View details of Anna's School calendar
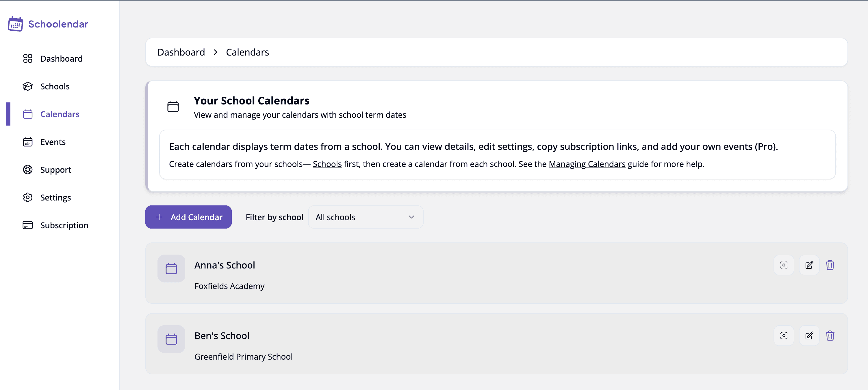 click(784, 265)
